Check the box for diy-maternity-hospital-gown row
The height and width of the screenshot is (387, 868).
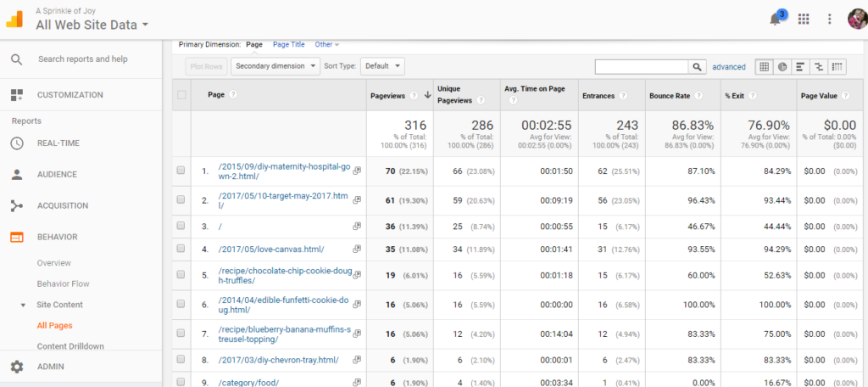(181, 171)
